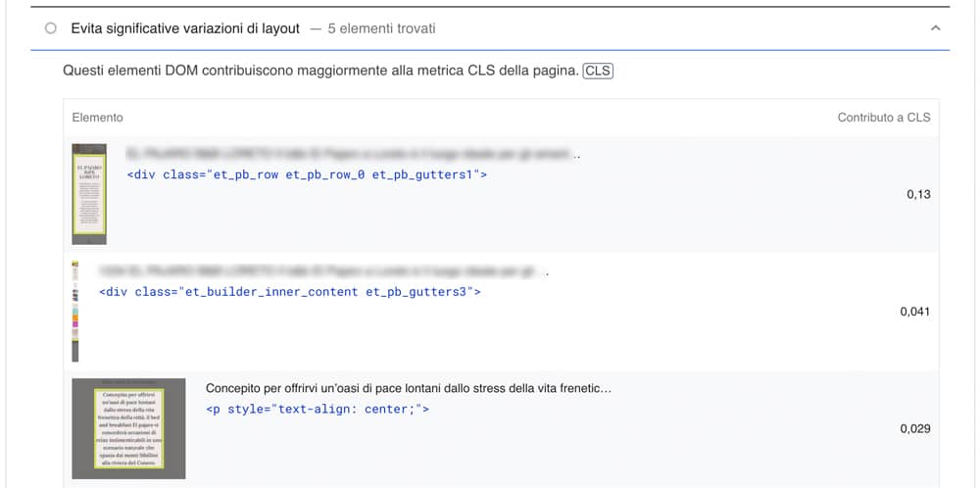Click the 'Elemento' column header
Image resolution: width=980 pixels, height=488 pixels.
[x=97, y=118]
